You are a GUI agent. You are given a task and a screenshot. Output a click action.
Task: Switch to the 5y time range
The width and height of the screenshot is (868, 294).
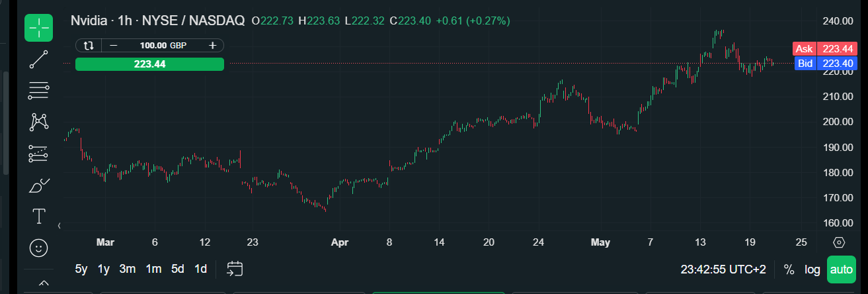click(x=81, y=269)
